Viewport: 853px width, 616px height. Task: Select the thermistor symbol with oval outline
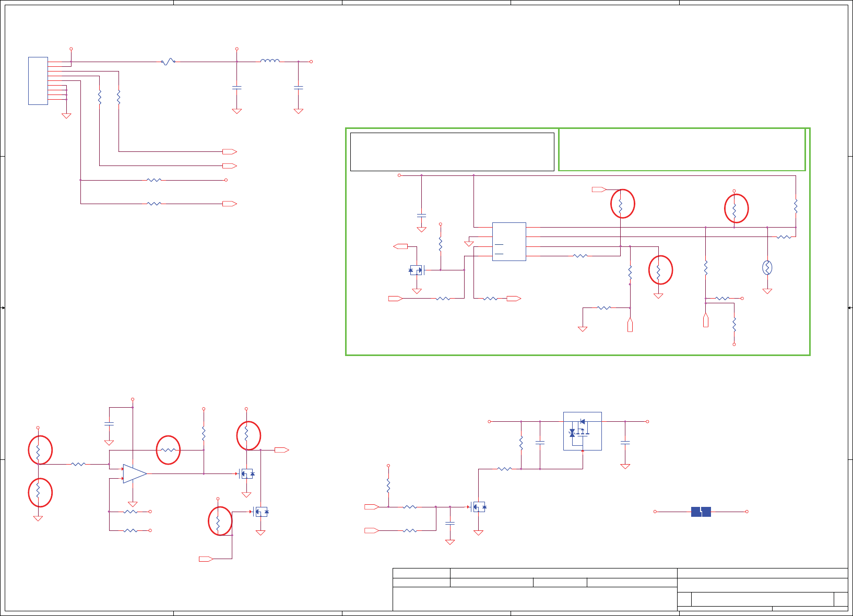pyautogui.click(x=767, y=268)
